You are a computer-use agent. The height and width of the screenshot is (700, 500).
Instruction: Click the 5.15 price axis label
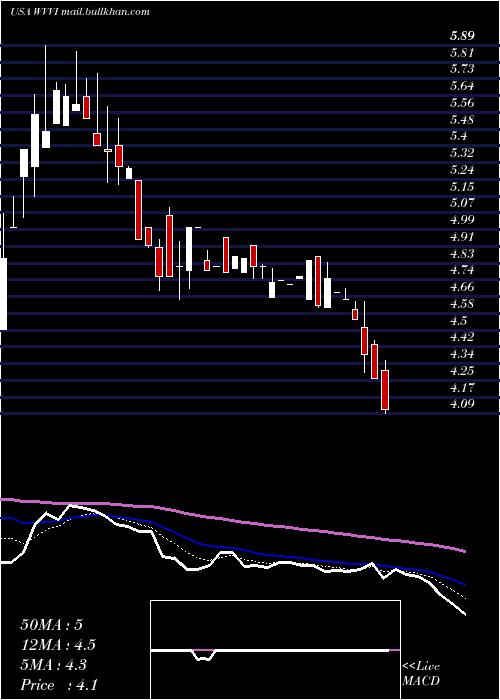click(x=462, y=187)
